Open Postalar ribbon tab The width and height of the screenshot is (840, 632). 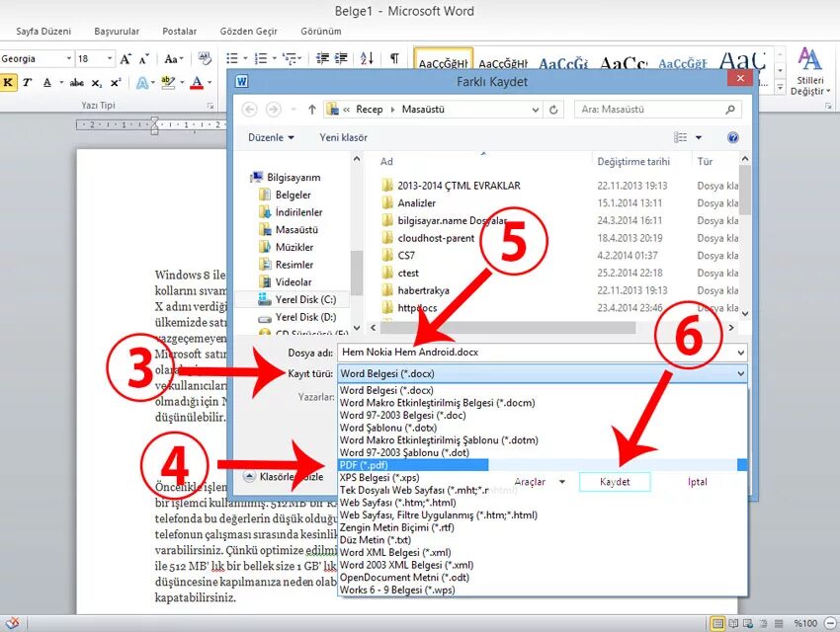point(180,31)
